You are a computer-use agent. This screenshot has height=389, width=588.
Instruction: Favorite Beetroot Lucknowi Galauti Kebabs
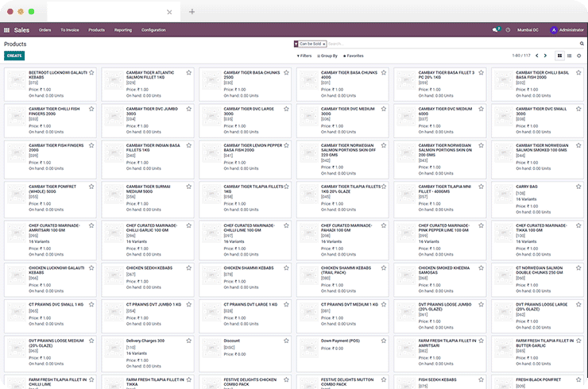coord(91,72)
